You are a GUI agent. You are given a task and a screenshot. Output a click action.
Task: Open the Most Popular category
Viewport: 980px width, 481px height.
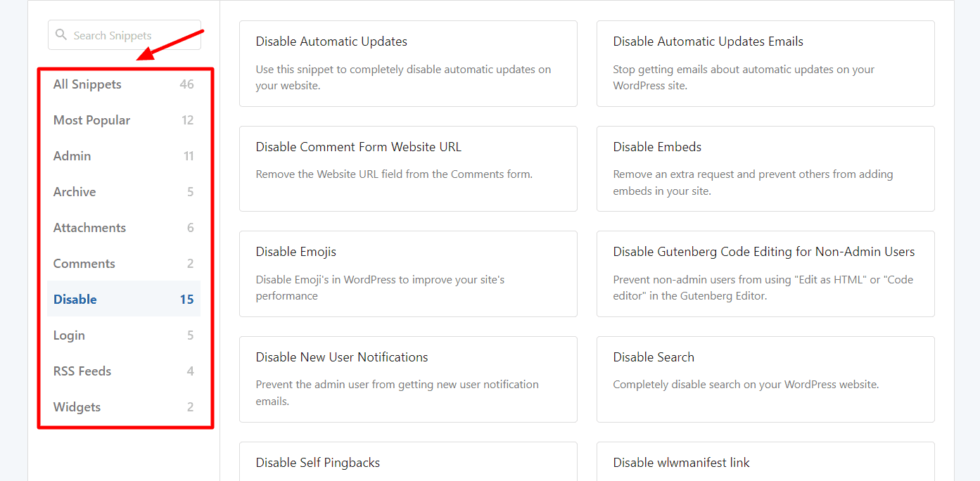91,120
